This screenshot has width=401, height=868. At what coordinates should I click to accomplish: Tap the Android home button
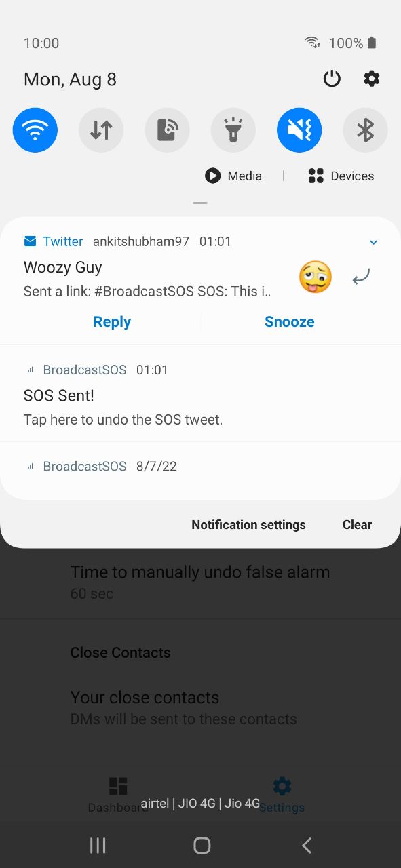(x=202, y=845)
